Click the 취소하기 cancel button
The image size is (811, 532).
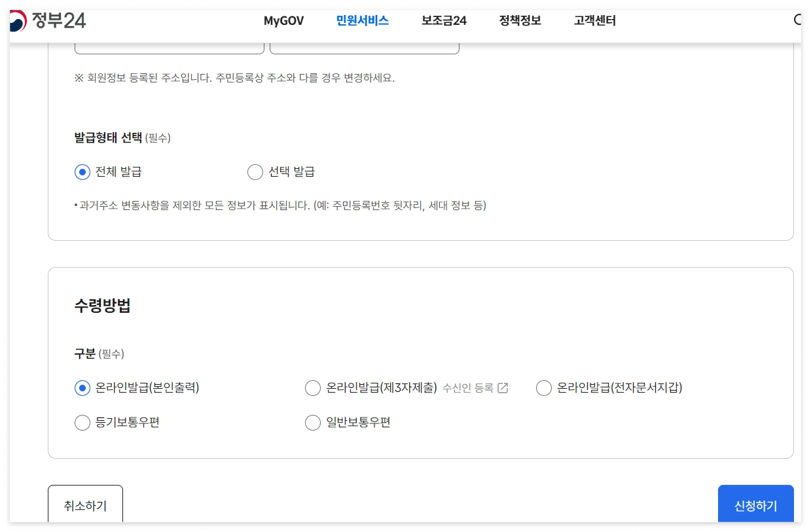[x=85, y=504]
